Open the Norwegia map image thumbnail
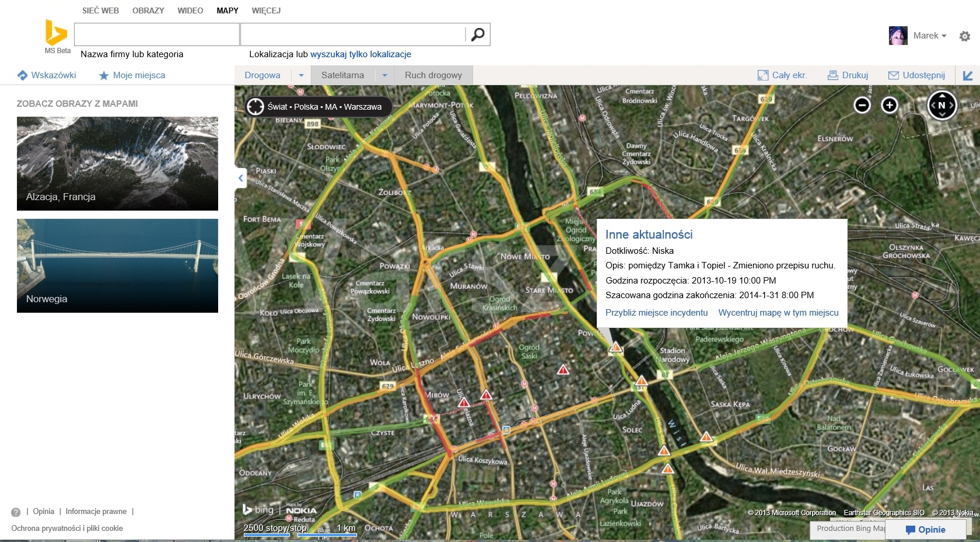Viewport: 980px width, 542px height. 117,265
